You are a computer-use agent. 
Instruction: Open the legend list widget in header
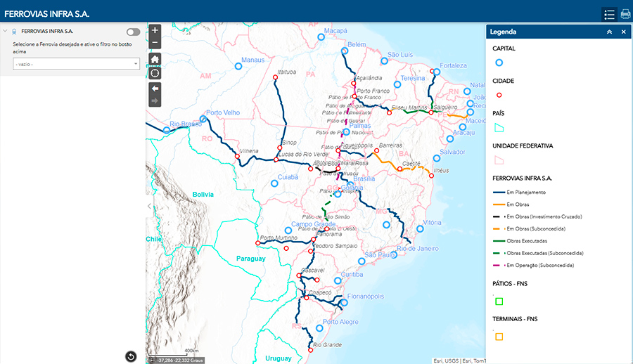coord(609,15)
